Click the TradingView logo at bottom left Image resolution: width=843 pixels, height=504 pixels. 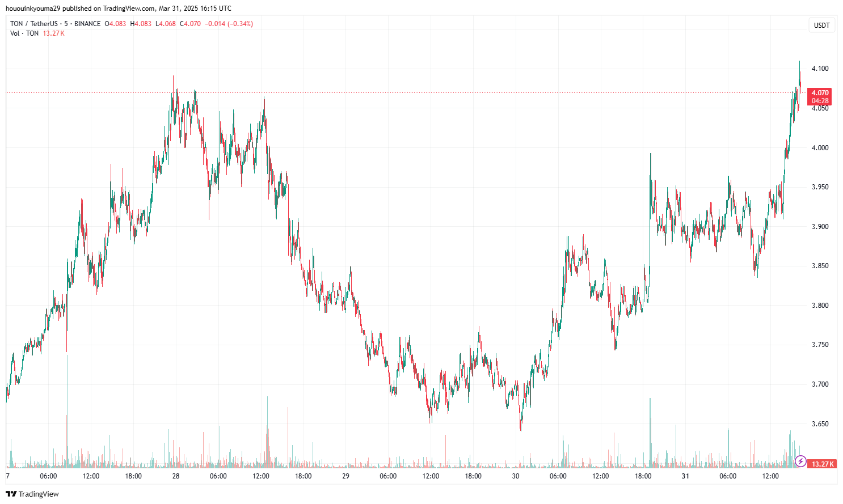tap(32, 494)
